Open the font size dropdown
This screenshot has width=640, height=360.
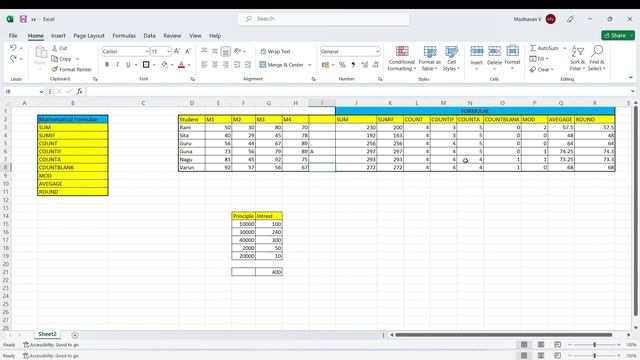[168, 51]
